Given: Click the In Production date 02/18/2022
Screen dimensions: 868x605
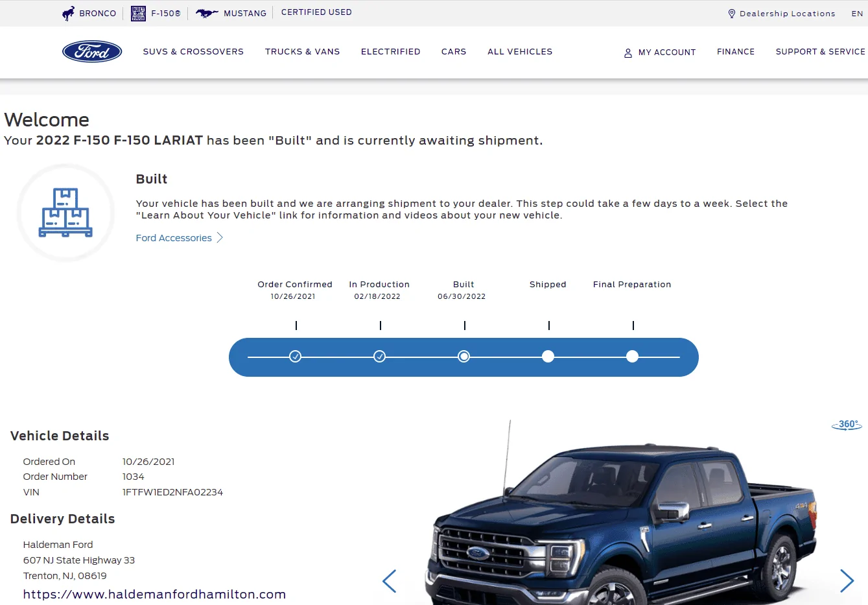Looking at the screenshot, I should click(x=377, y=297).
